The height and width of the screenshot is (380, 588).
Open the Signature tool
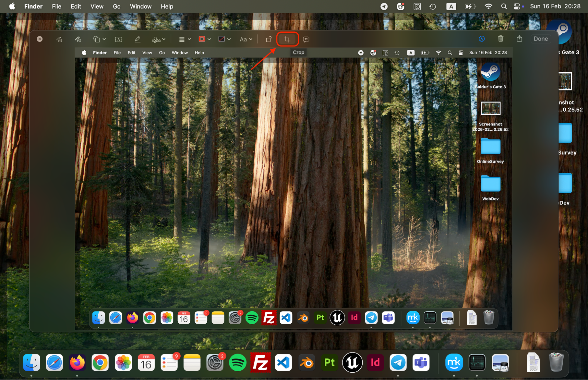(x=157, y=39)
